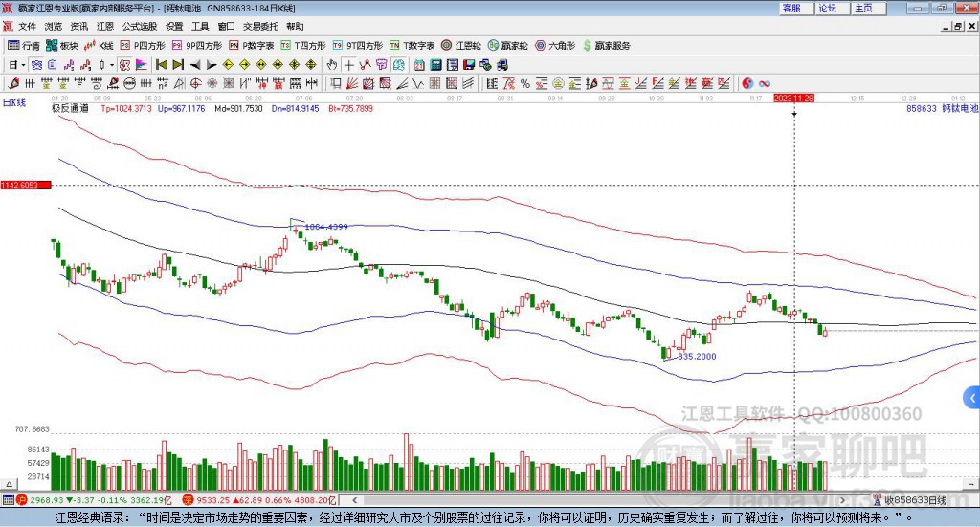Image resolution: width=980 pixels, height=527 pixels.
Task: Open the P四方形 tool
Action: [x=142, y=46]
